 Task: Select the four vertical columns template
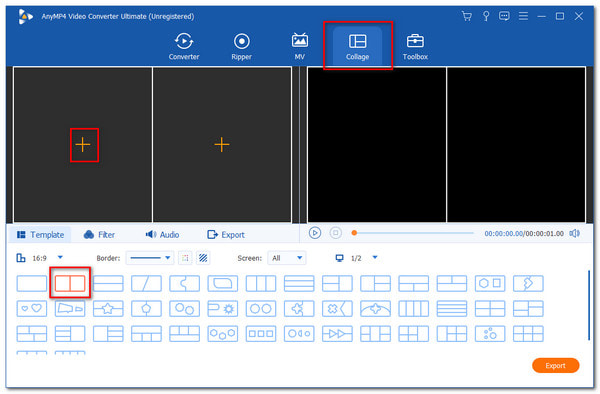pyautogui.click(x=414, y=308)
